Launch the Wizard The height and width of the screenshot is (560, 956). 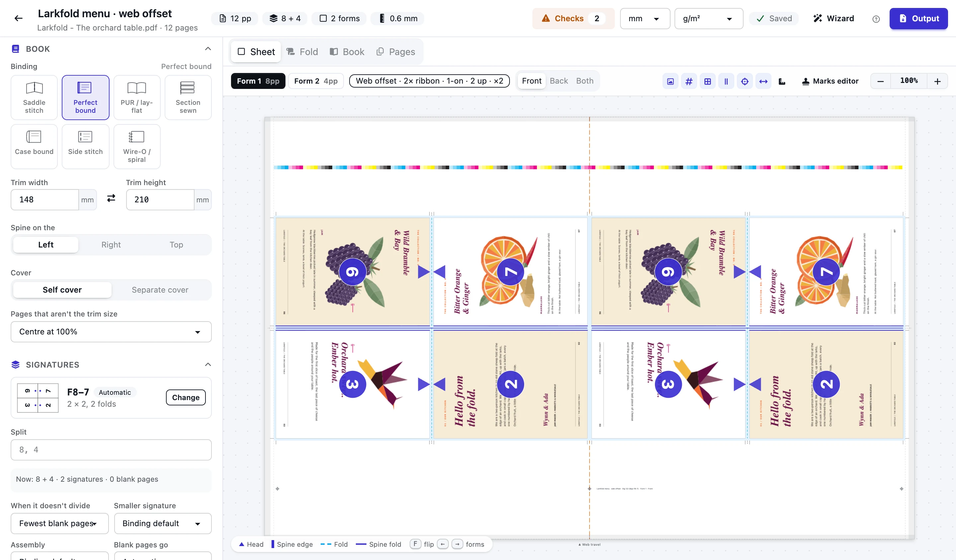[x=834, y=19]
